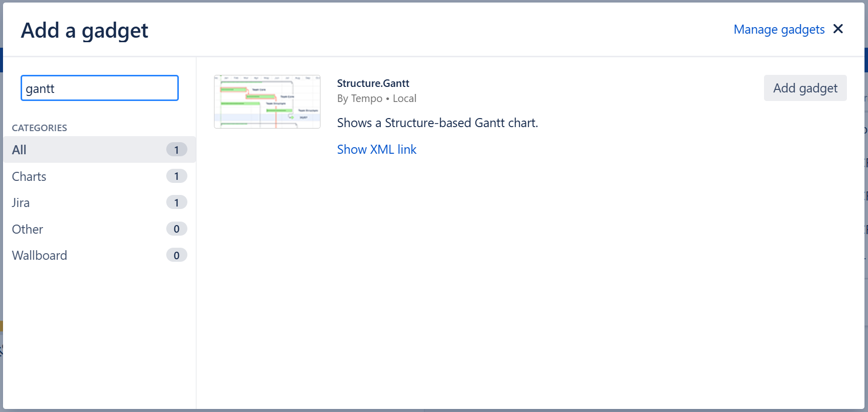This screenshot has width=868, height=412.
Task: Select the All category
Action: [x=99, y=150]
